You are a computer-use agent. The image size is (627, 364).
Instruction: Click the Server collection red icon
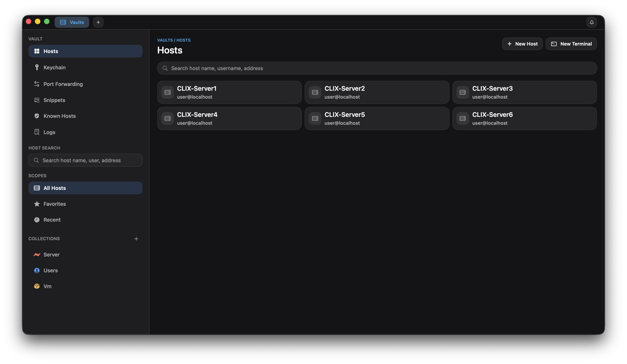click(37, 255)
